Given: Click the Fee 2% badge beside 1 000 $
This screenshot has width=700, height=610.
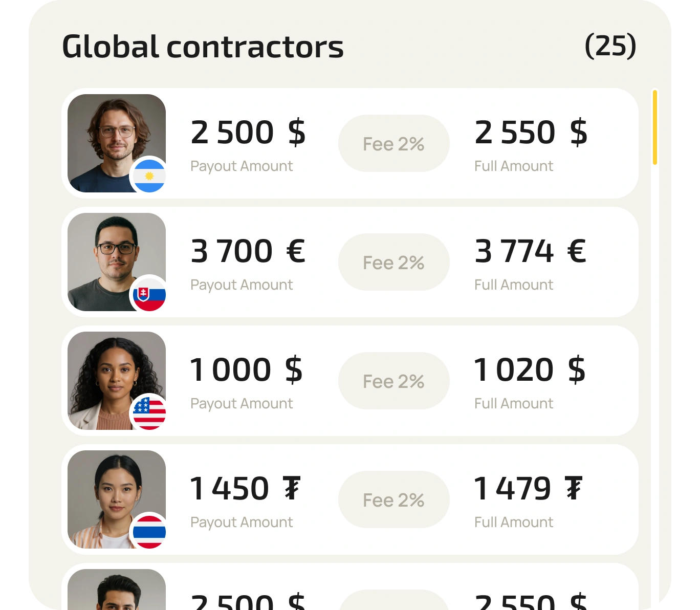Looking at the screenshot, I should (x=393, y=381).
